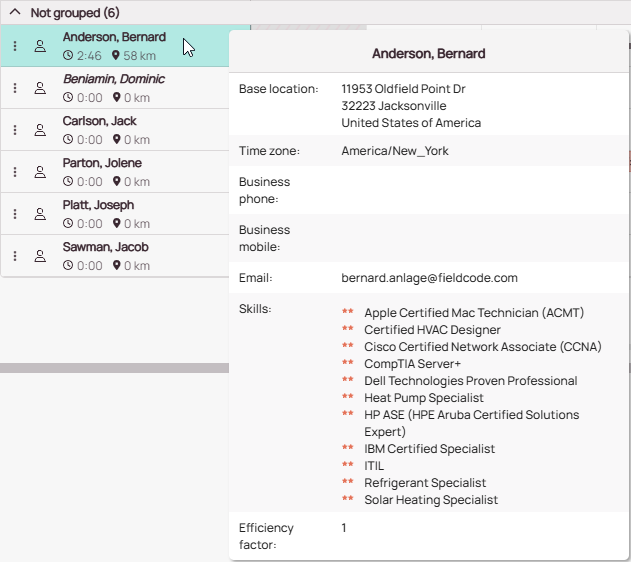
Task: Click the Anderson, Bernard popup title
Action: click(429, 54)
